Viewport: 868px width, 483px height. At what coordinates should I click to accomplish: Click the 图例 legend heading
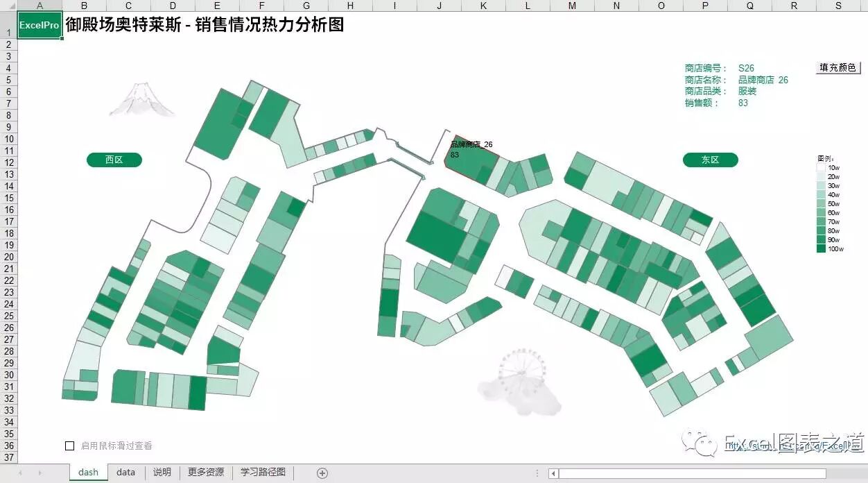pyautogui.click(x=825, y=158)
